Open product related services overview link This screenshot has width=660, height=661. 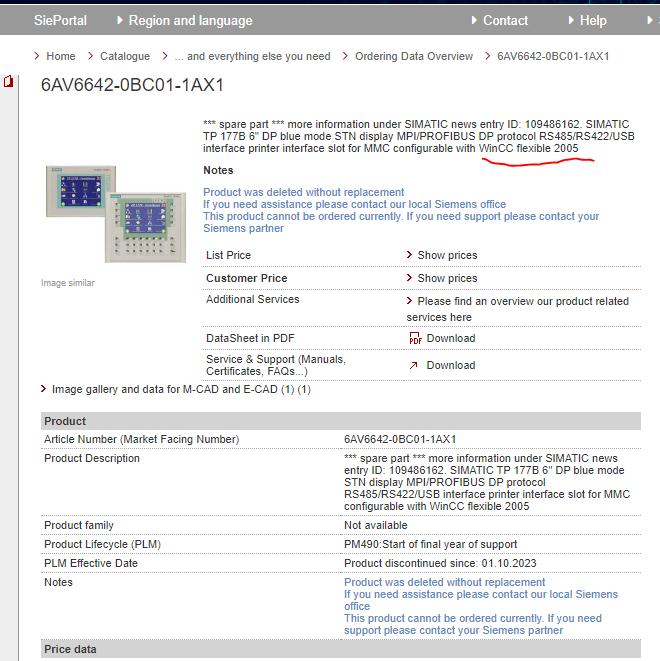tap(518, 309)
